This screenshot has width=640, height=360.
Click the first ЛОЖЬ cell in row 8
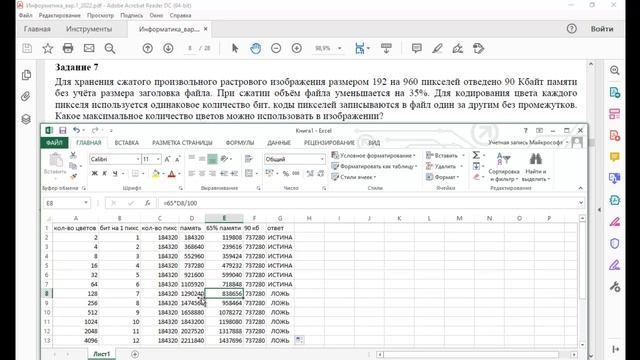point(280,293)
